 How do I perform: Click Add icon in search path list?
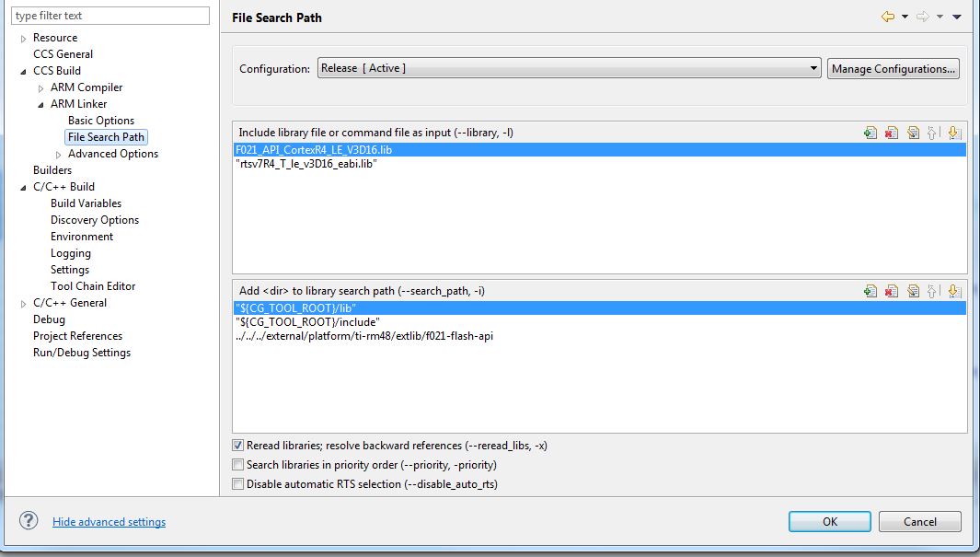click(x=870, y=291)
